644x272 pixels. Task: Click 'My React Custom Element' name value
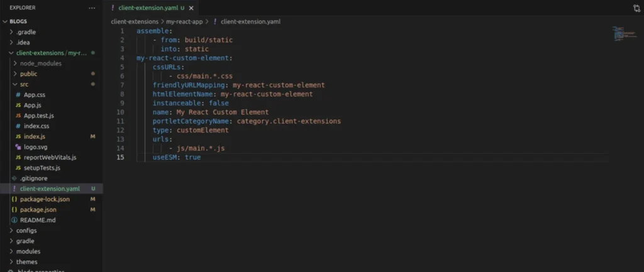tap(223, 112)
